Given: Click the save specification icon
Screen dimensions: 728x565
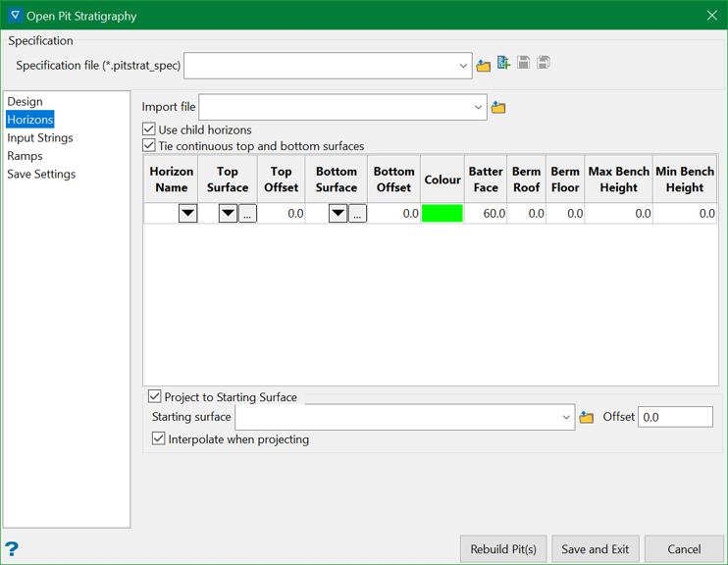Looking at the screenshot, I should click(524, 63).
